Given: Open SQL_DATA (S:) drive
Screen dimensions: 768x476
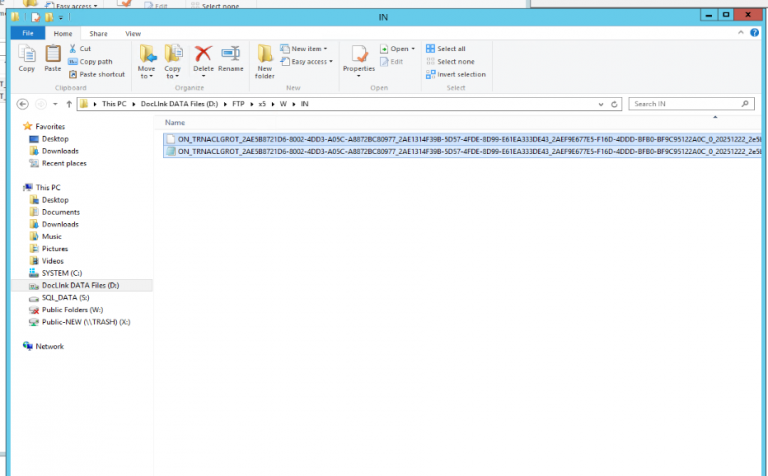Looking at the screenshot, I should coord(65,297).
